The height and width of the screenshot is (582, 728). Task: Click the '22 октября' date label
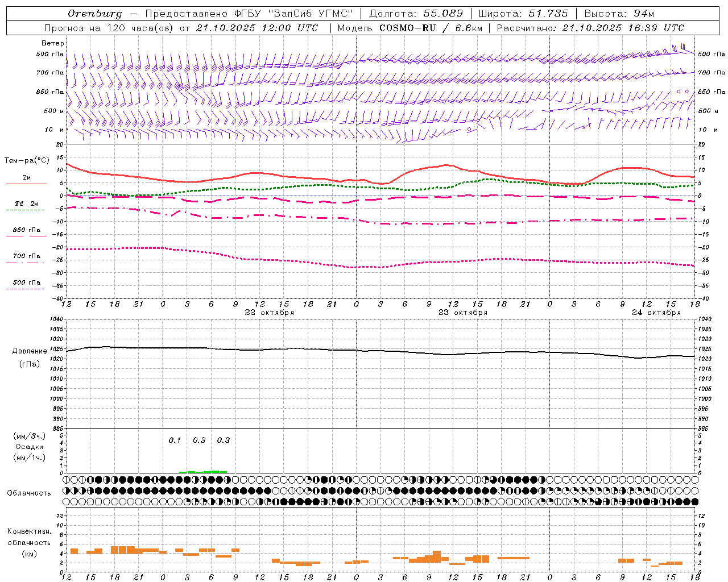tap(270, 312)
